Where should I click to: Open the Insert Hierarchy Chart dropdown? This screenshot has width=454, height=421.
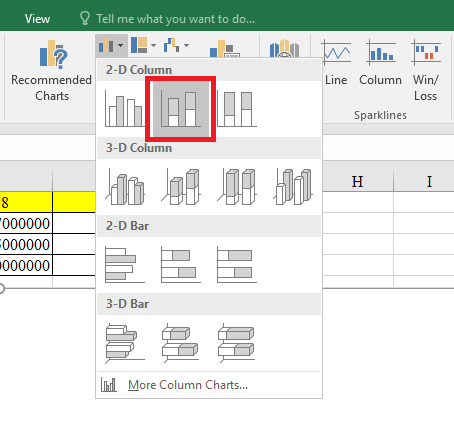143,45
